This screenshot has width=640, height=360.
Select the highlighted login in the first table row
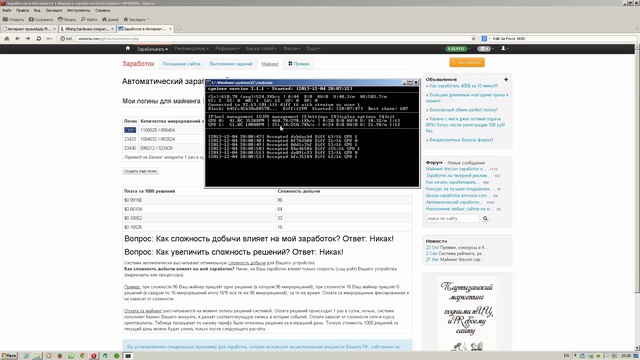[130, 130]
